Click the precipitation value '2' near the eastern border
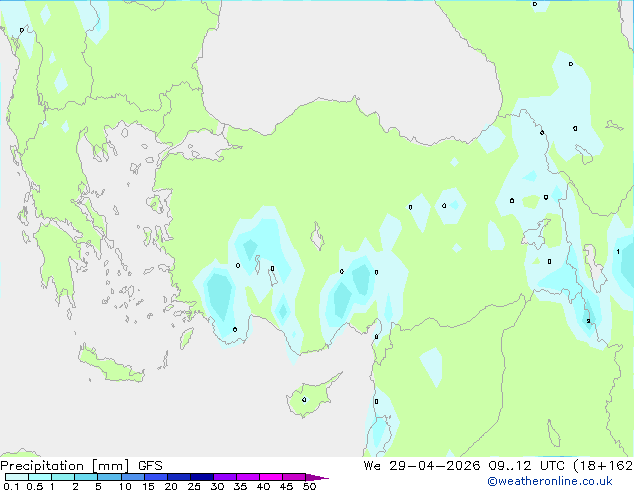The image size is (634, 490). (x=588, y=321)
